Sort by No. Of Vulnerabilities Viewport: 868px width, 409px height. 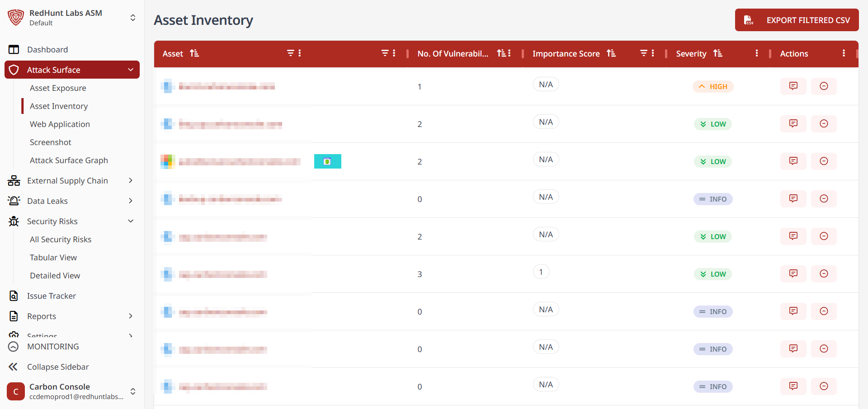click(501, 53)
